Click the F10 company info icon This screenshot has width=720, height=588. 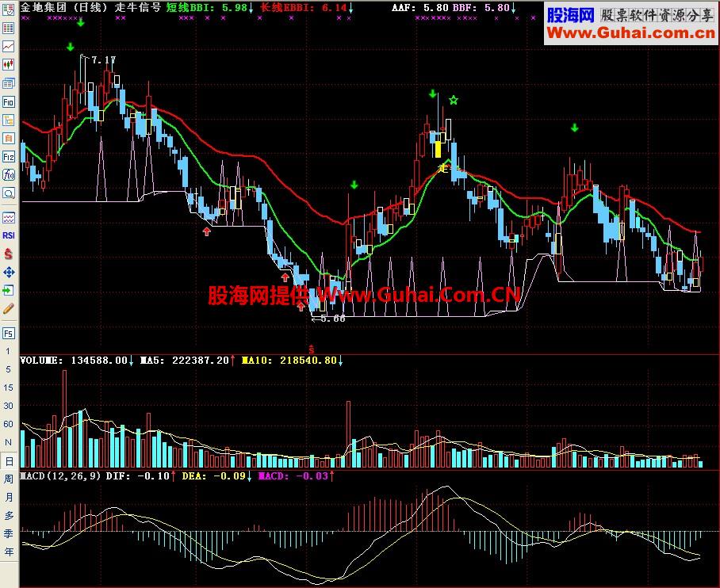pos(8,101)
